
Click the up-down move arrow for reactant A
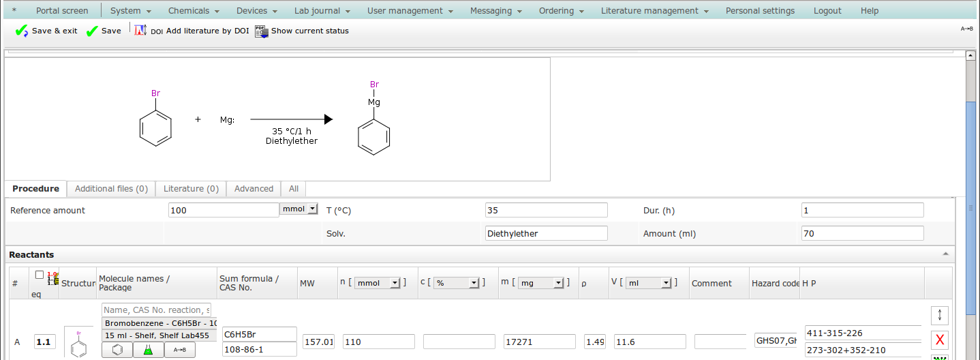coord(940,315)
